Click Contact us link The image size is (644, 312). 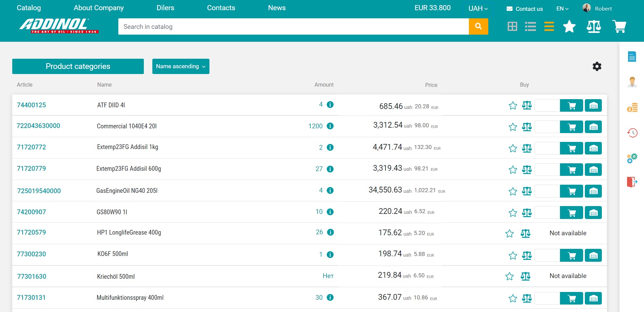point(525,9)
